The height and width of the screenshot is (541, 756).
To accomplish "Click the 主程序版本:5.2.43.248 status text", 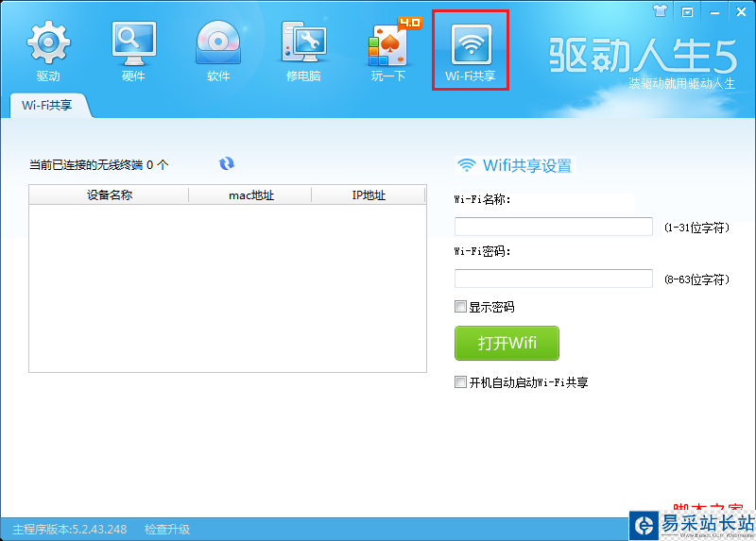I will pos(70,530).
